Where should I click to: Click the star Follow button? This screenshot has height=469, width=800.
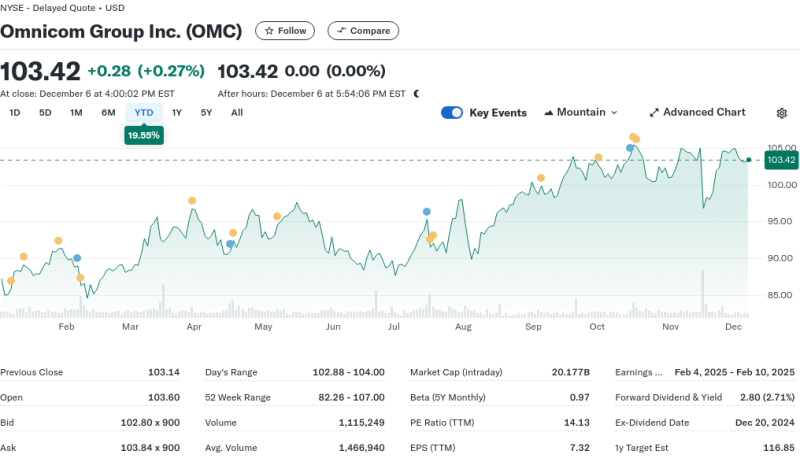tap(285, 31)
